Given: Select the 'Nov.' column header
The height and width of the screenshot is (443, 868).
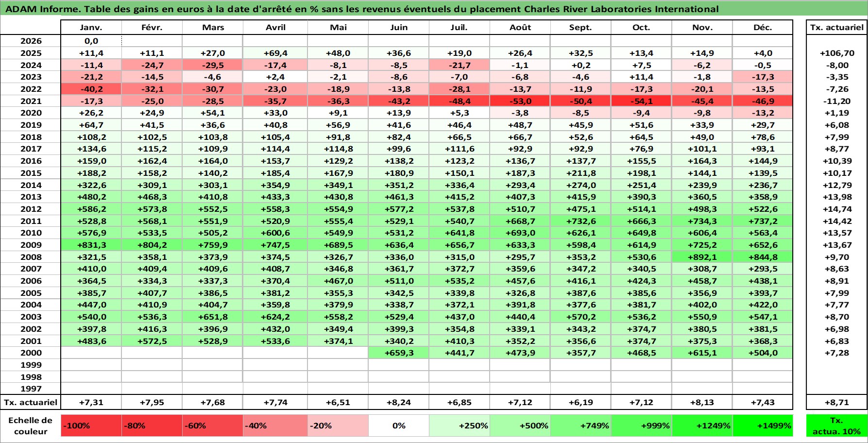Looking at the screenshot, I should click(x=702, y=27).
